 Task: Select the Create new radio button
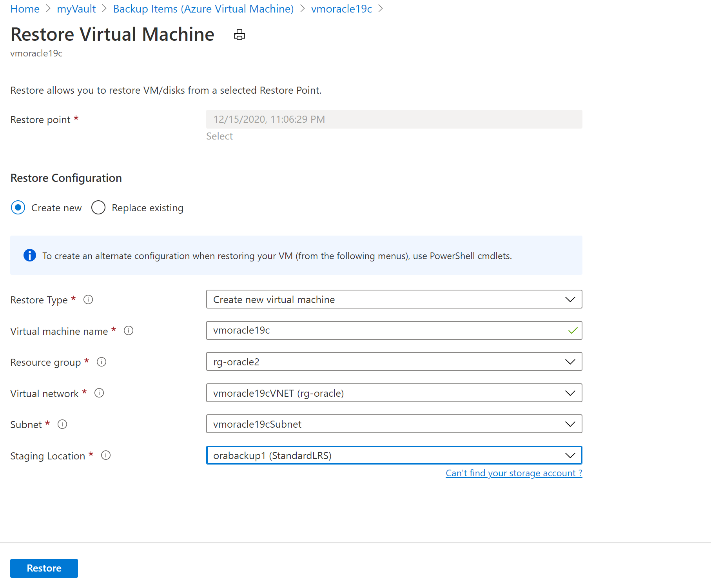click(18, 208)
